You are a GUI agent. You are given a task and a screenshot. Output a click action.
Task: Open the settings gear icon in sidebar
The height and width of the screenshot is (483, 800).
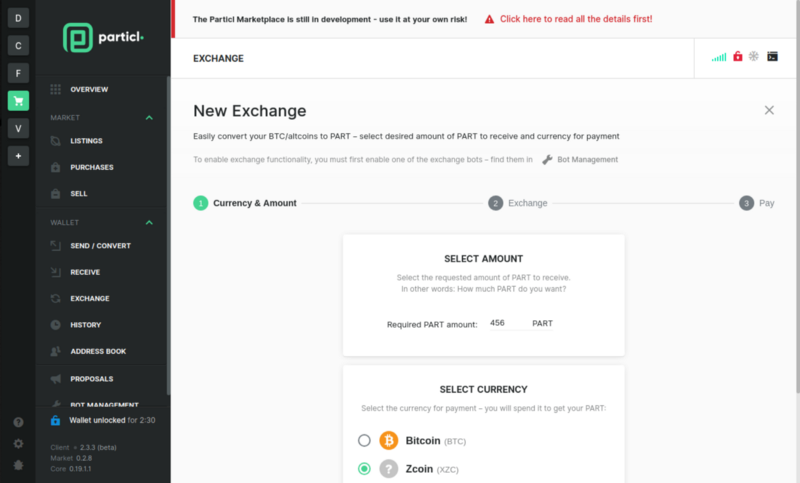point(18,443)
